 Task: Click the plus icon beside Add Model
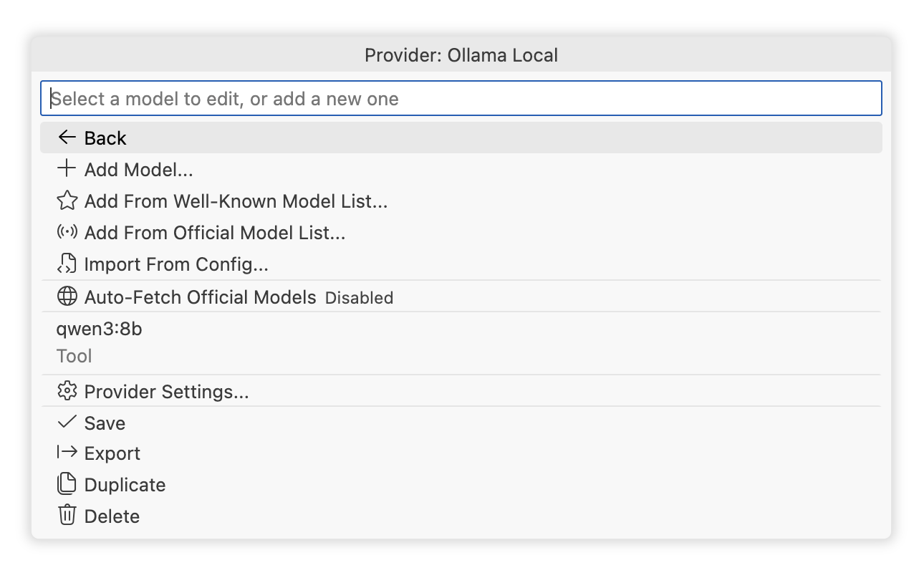click(67, 169)
